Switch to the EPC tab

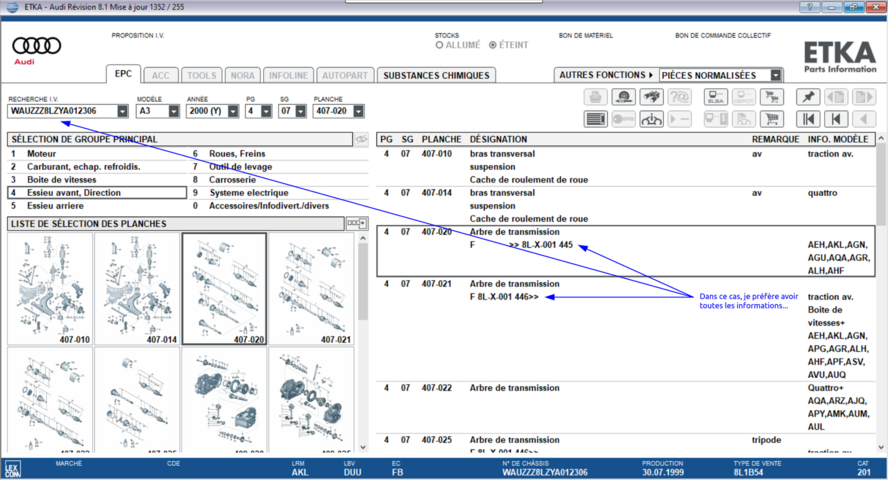123,74
